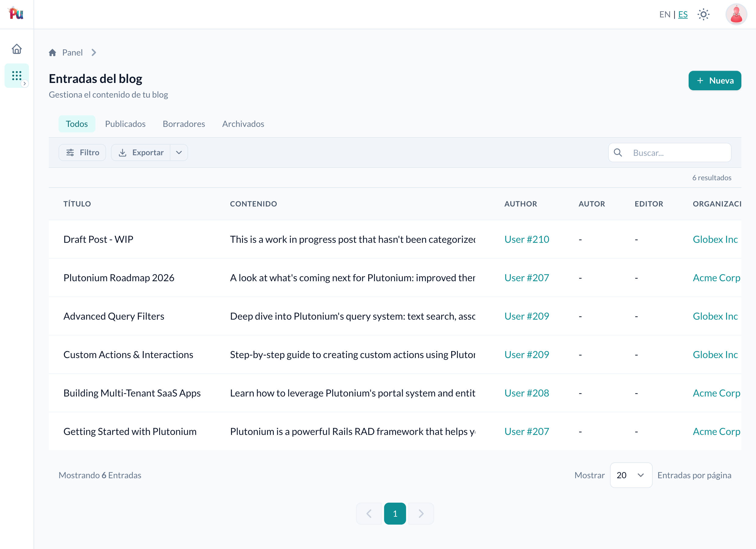Open Advanced Query Filters entry
This screenshot has height=549, width=756.
114,316
